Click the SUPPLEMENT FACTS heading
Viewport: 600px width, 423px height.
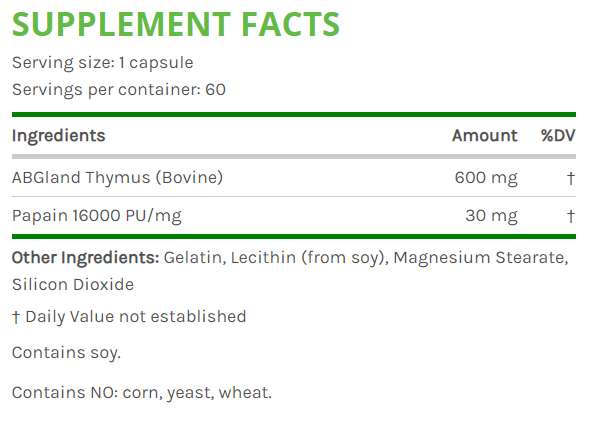tap(176, 24)
